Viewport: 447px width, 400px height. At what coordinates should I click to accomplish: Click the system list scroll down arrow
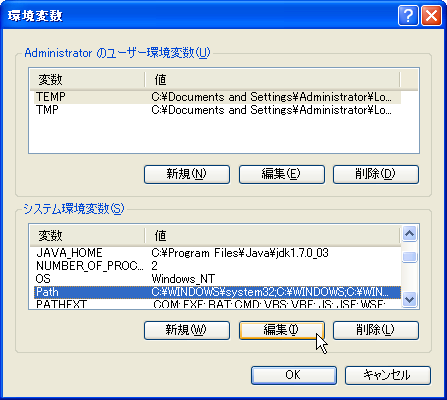(409, 299)
